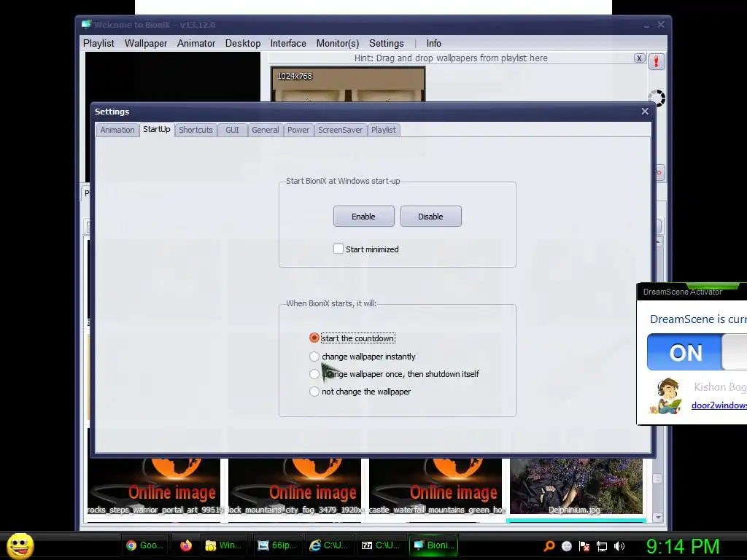The width and height of the screenshot is (747, 560).
Task: Open the 7-Zip C:\U... taskbar item
Action: [x=381, y=545]
